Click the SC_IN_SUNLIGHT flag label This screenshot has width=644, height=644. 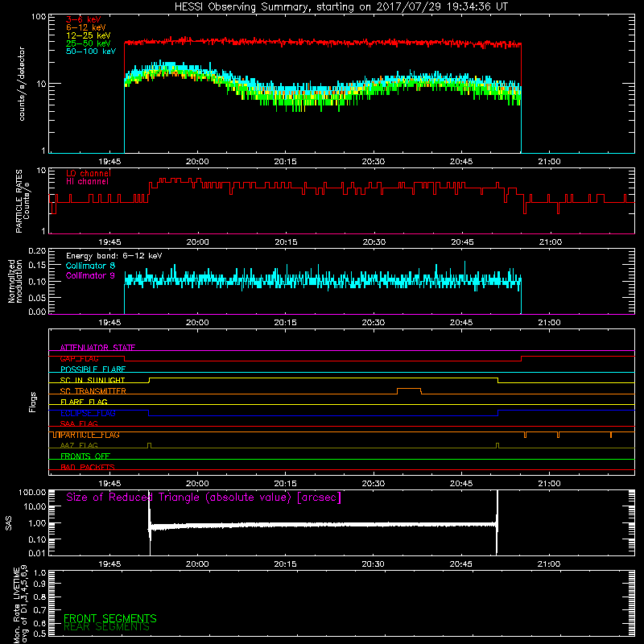[x=93, y=380]
